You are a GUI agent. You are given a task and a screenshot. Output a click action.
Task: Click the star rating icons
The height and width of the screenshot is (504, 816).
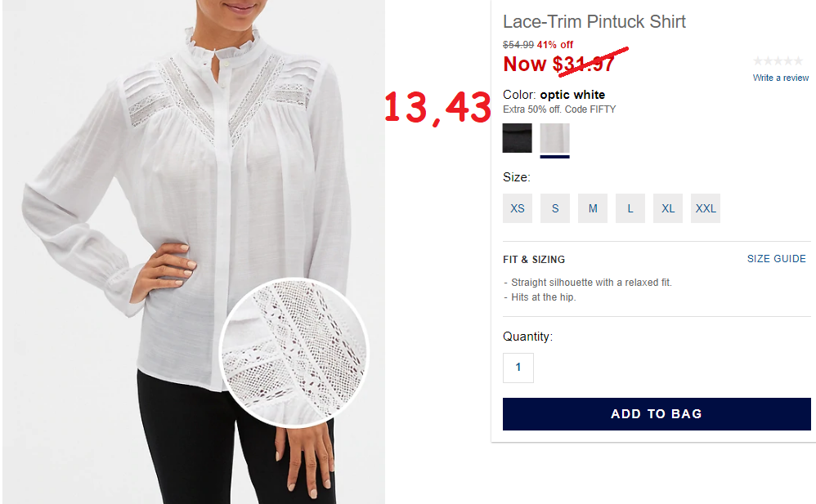click(778, 60)
